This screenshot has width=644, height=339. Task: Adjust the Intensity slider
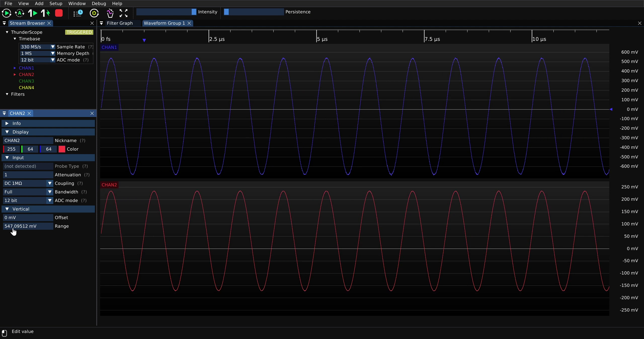pos(166,12)
